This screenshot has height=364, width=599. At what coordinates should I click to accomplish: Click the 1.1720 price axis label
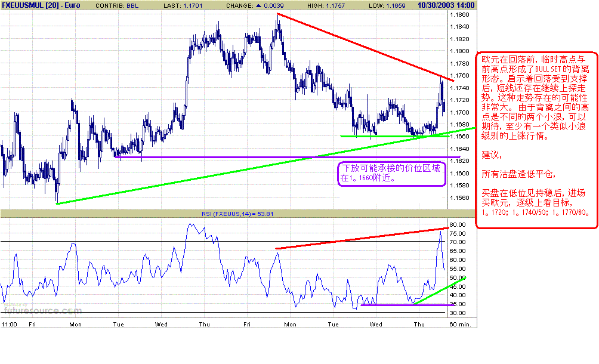(x=459, y=100)
